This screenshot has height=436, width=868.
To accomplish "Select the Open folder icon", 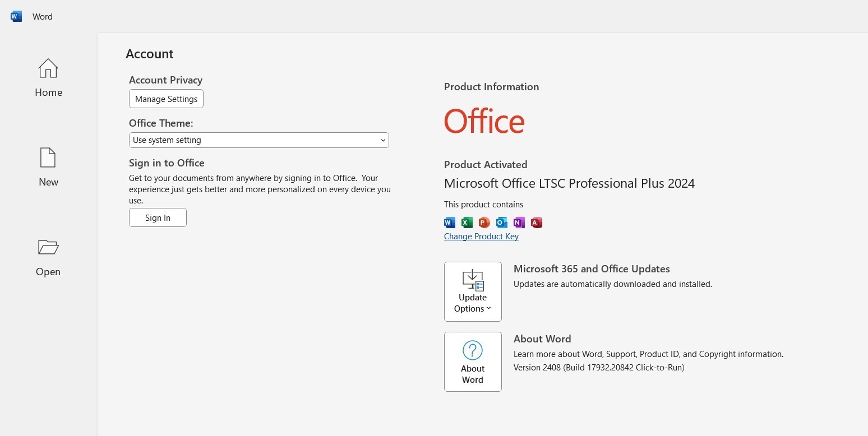I will (48, 247).
